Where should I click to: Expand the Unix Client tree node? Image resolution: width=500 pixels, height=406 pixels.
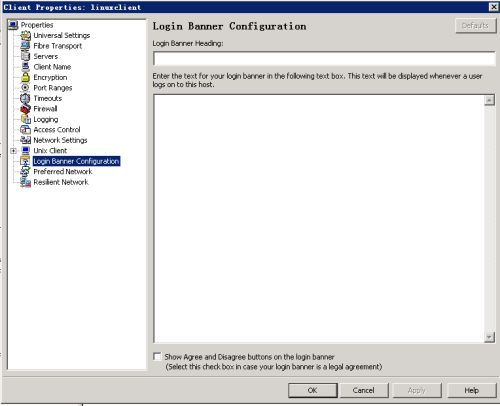coord(13,151)
